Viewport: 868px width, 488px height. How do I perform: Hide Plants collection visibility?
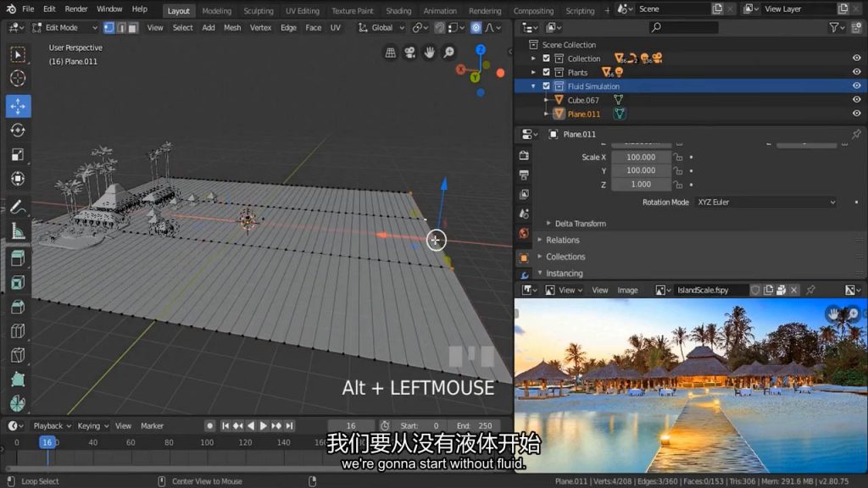click(856, 72)
